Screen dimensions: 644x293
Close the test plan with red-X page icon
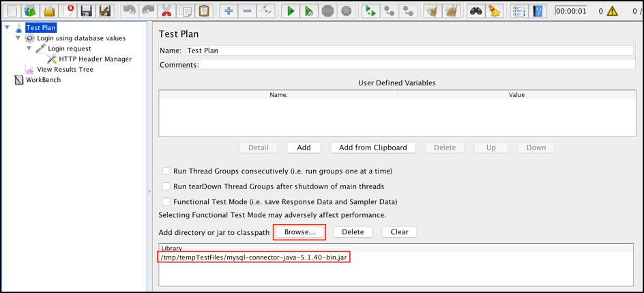pyautogui.click(x=68, y=11)
